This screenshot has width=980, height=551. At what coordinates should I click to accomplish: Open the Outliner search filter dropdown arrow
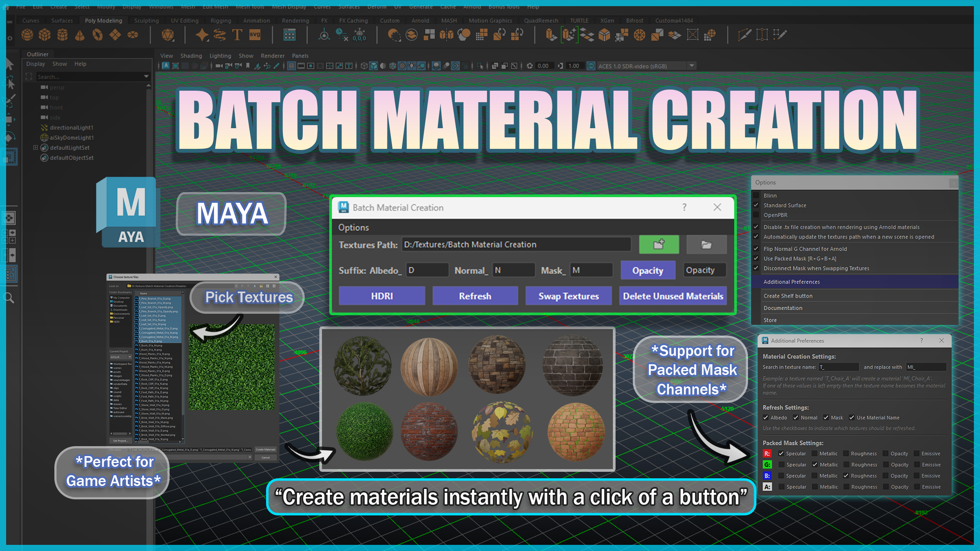click(x=146, y=77)
